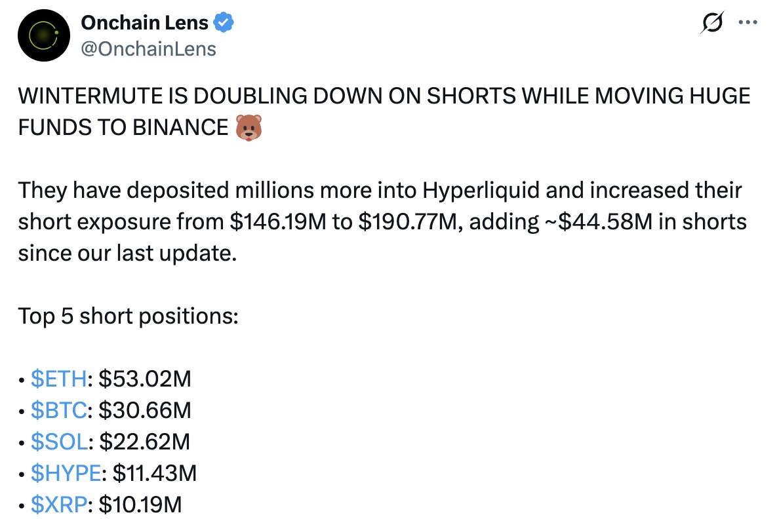Image resolution: width=779 pixels, height=532 pixels.
Task: Click the $22.62M SOL short amount
Action: pyautogui.click(x=144, y=442)
